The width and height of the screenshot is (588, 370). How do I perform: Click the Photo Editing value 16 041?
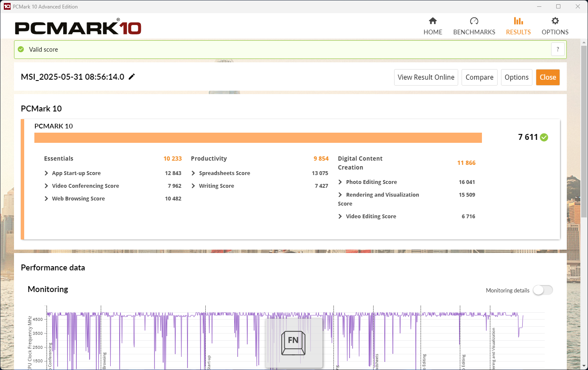(467, 182)
